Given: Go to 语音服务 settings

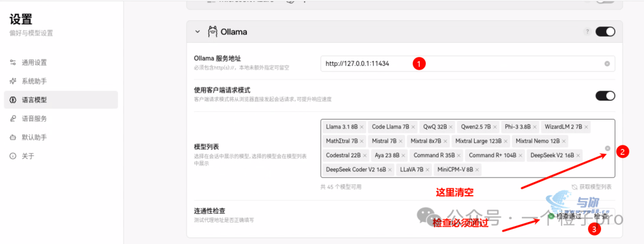Looking at the screenshot, I should tap(61, 118).
